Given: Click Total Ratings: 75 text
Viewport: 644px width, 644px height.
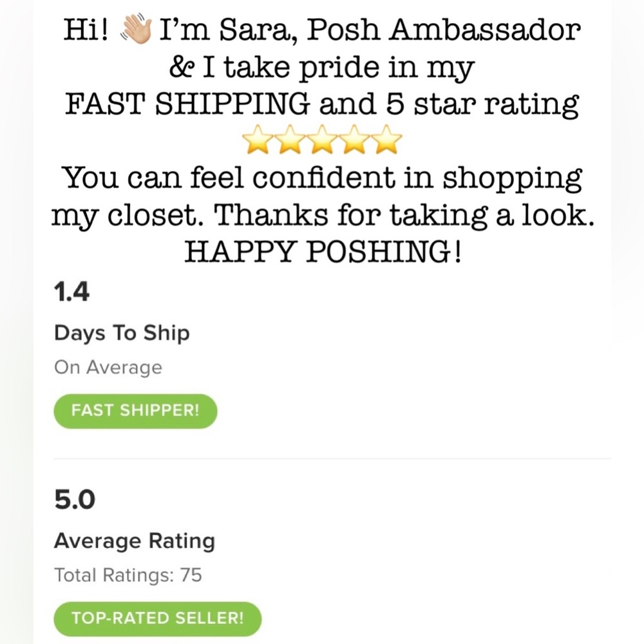Looking at the screenshot, I should click(128, 575).
